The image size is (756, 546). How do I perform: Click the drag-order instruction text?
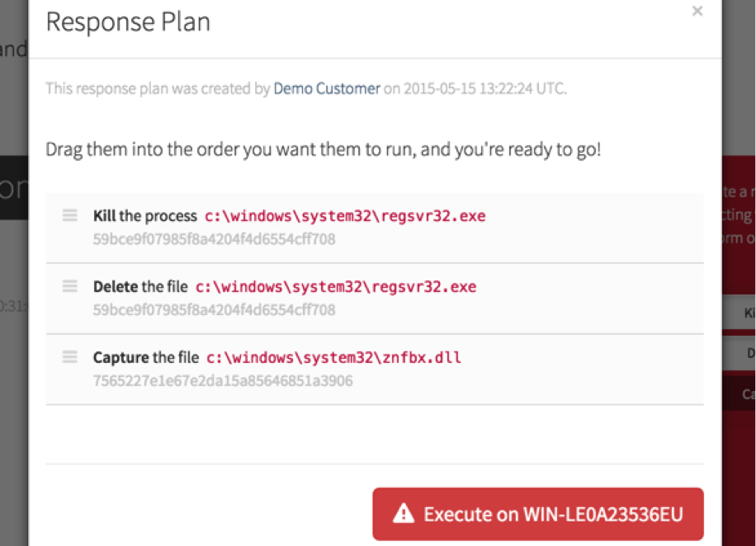pos(323,151)
